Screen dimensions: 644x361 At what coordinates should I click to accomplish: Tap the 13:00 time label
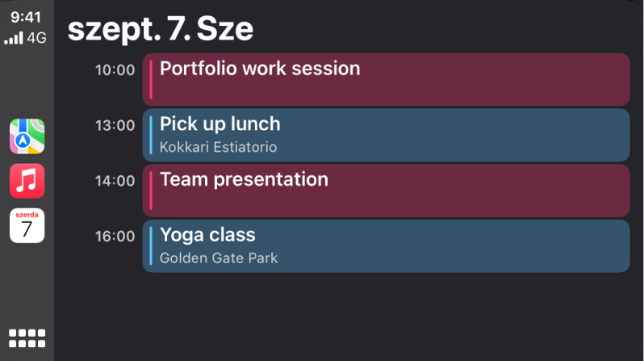point(115,126)
